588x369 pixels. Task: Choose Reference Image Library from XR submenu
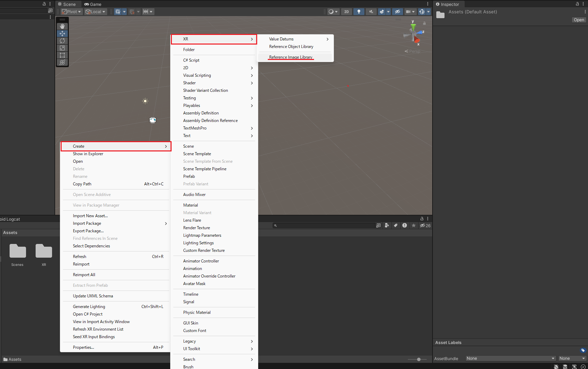(295, 57)
